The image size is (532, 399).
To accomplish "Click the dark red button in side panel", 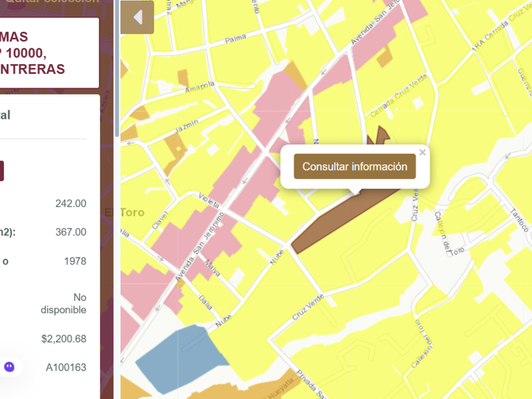I will (2, 171).
